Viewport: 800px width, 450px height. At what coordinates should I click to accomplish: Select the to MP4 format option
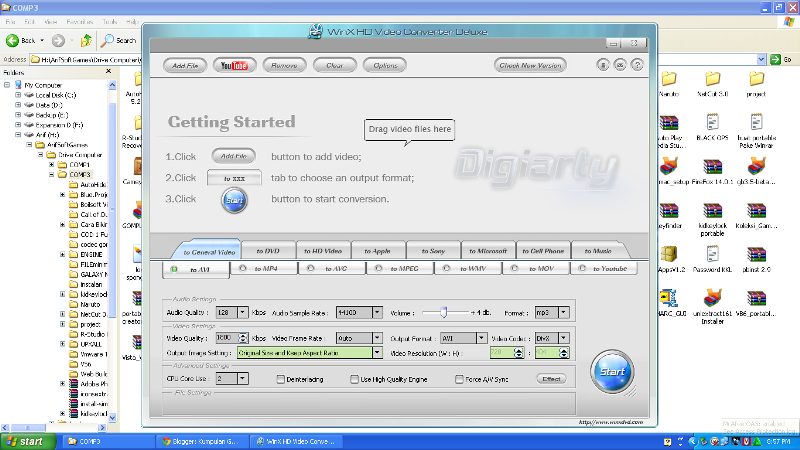pyautogui.click(x=263, y=268)
